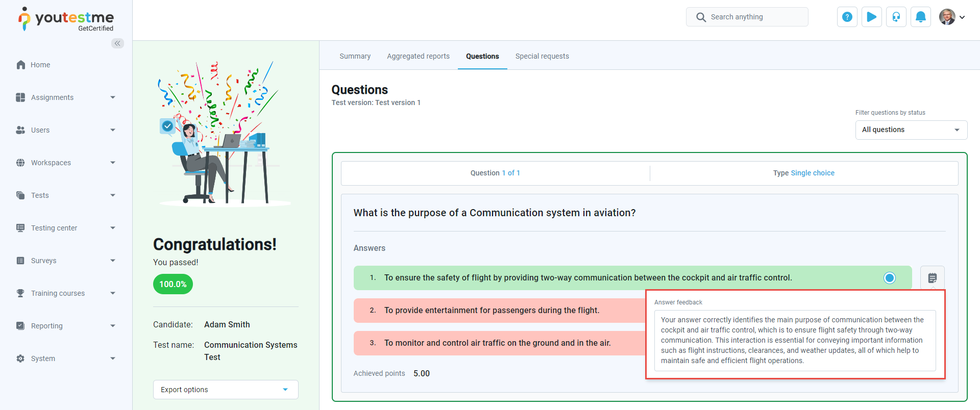Viewport: 980px width, 410px height.
Task: Expand the Testing center section
Action: point(66,228)
